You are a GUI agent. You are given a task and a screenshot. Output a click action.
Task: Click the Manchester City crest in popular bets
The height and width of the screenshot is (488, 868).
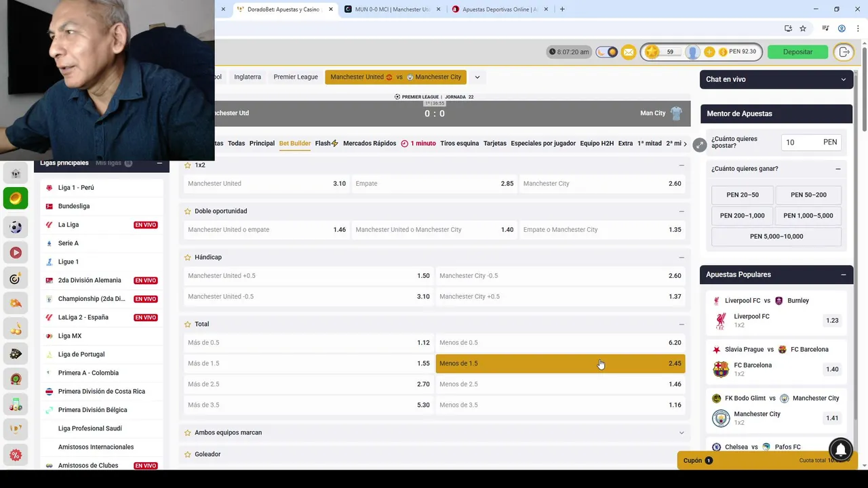click(721, 418)
